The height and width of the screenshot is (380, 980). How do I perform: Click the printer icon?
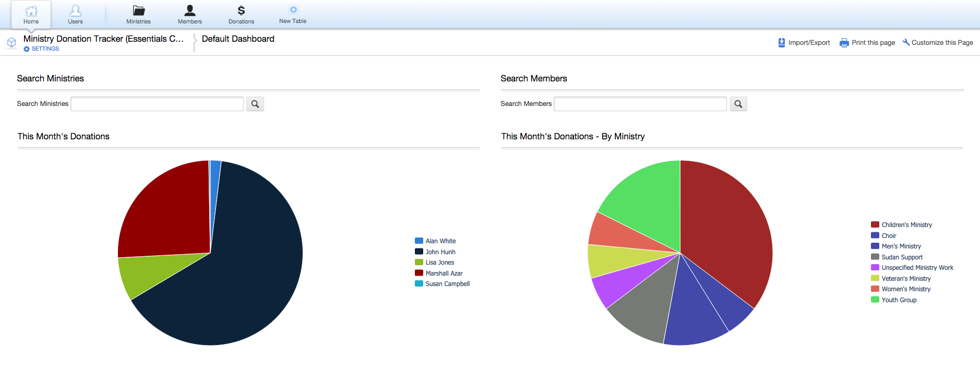pos(844,43)
